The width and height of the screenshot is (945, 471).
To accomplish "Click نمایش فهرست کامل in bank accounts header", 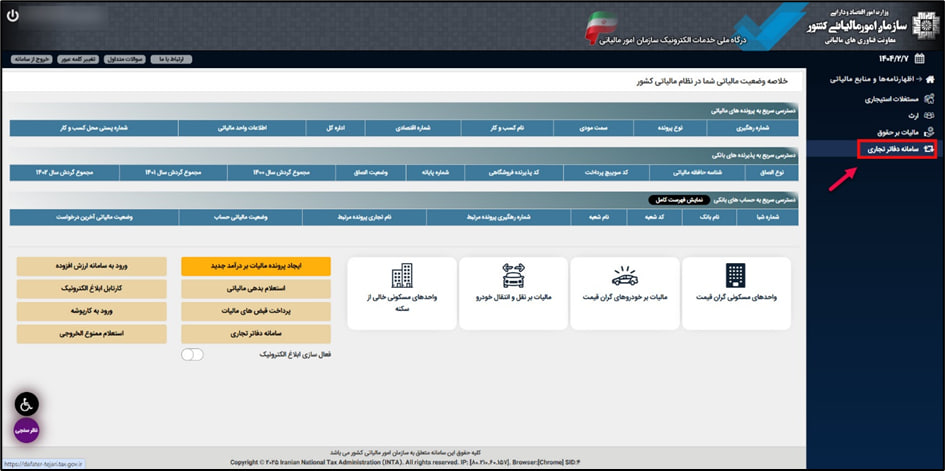I will click(x=668, y=199).
